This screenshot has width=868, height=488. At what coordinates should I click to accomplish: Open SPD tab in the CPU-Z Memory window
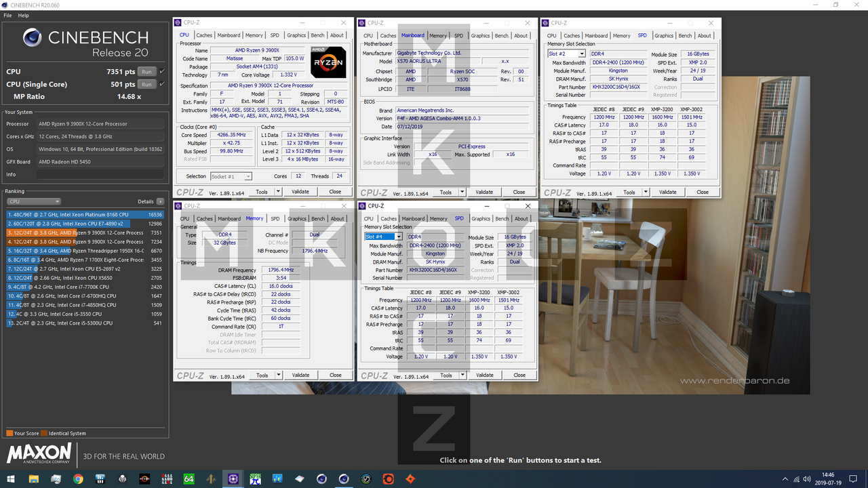275,218
